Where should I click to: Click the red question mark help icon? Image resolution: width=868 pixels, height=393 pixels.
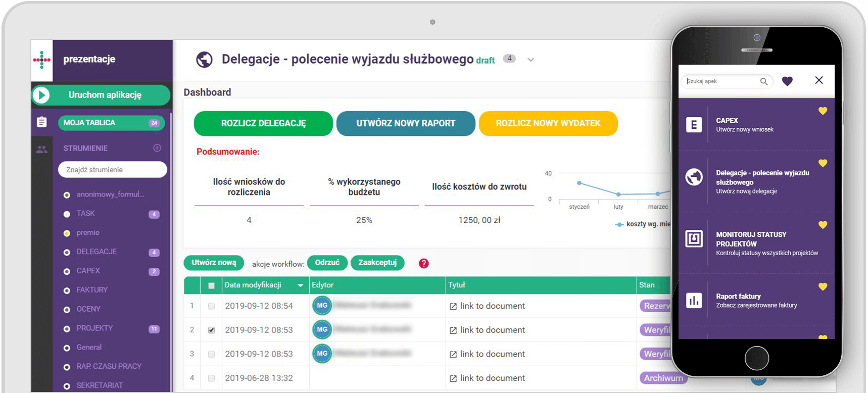click(424, 263)
